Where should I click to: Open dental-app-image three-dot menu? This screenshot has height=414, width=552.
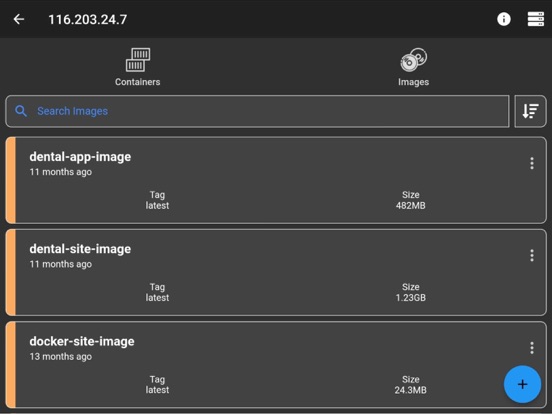[532, 163]
